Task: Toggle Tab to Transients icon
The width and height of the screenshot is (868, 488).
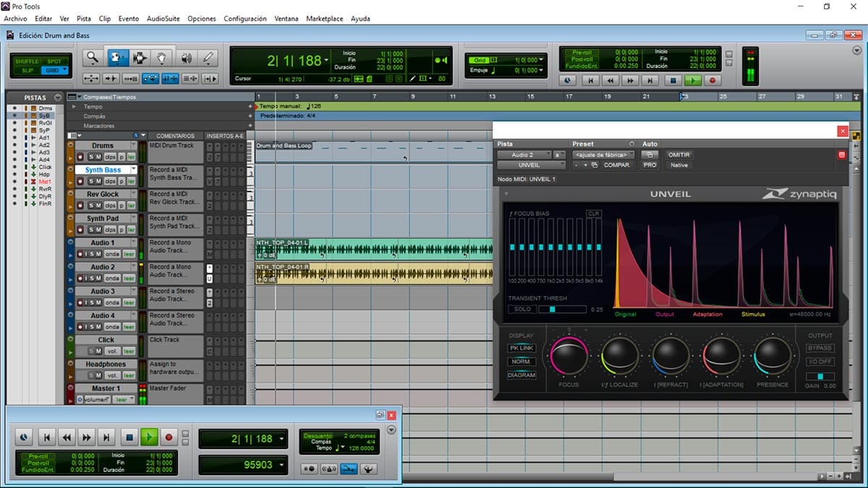Action: click(x=111, y=79)
